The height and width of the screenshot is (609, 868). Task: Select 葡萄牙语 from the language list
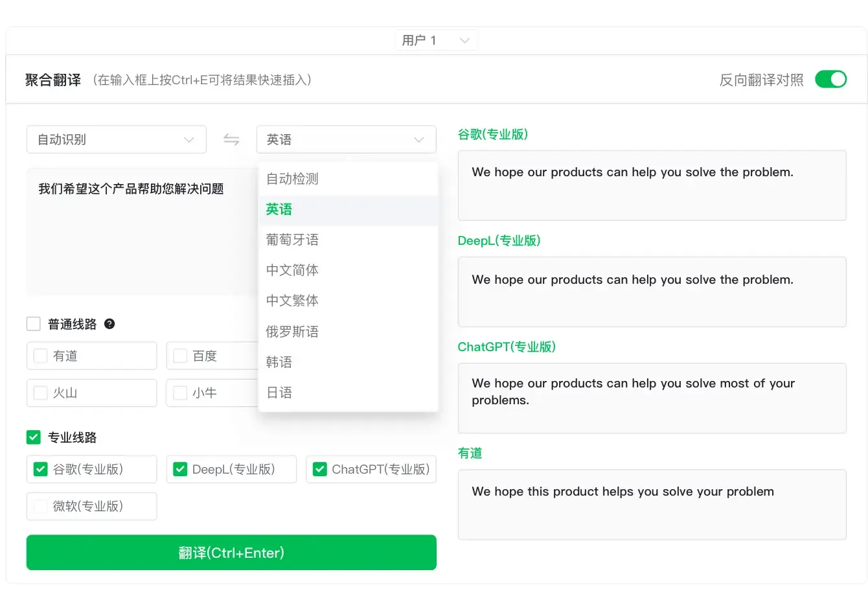pos(292,240)
